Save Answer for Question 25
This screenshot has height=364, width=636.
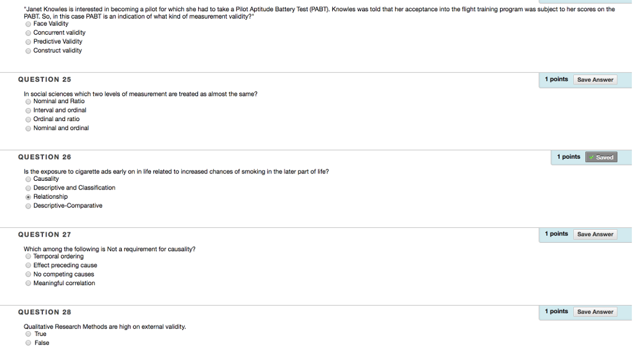pyautogui.click(x=594, y=80)
